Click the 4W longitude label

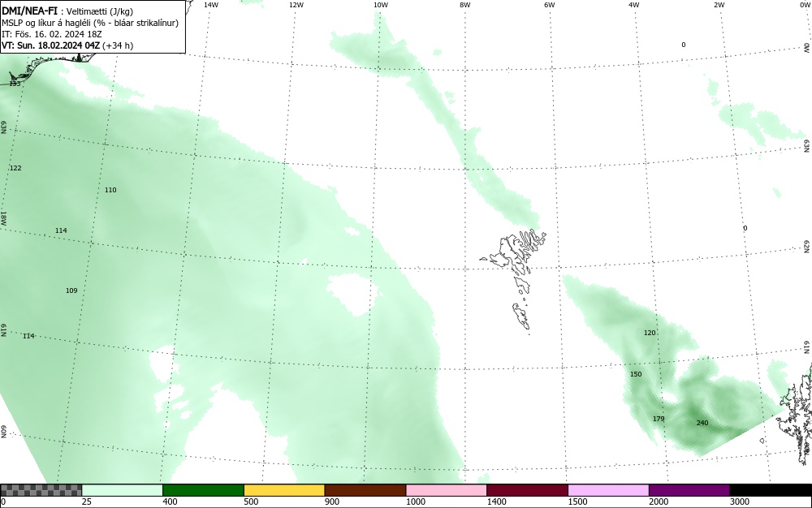tap(634, 5)
